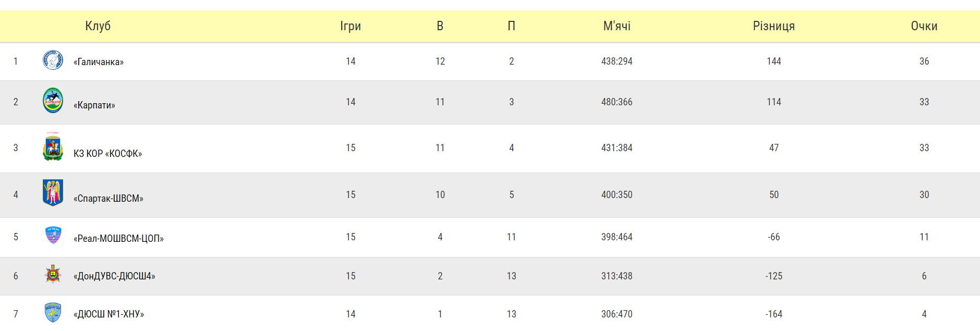
Task: Open the «ДонДУВС-ДЮСШ4» club name
Action: click(x=115, y=276)
